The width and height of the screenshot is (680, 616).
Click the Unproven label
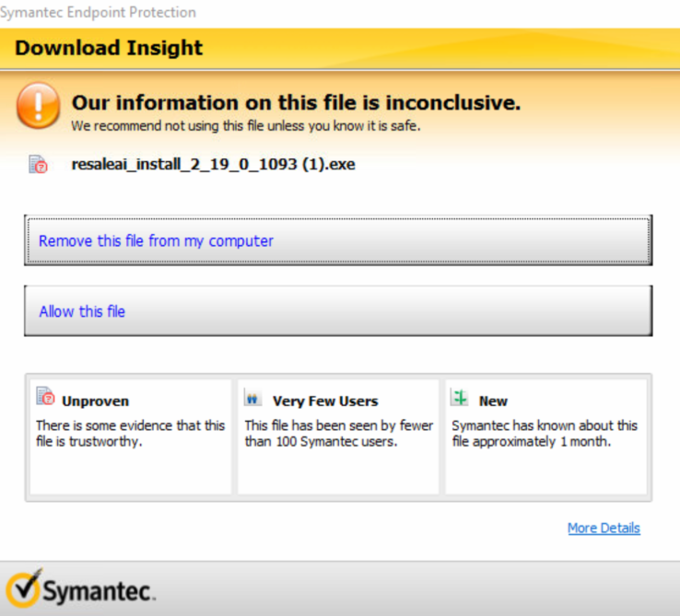96,401
